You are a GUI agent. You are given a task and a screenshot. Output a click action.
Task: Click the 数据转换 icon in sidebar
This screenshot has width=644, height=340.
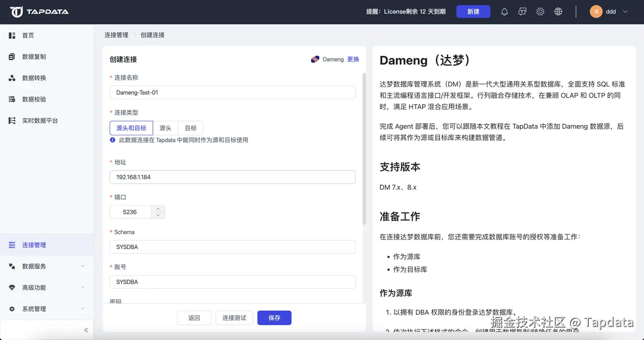12,78
